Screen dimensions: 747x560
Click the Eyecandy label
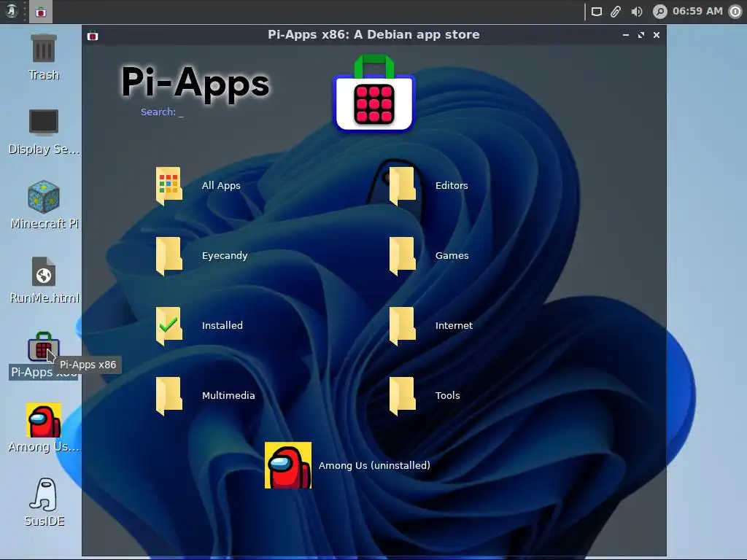(225, 256)
